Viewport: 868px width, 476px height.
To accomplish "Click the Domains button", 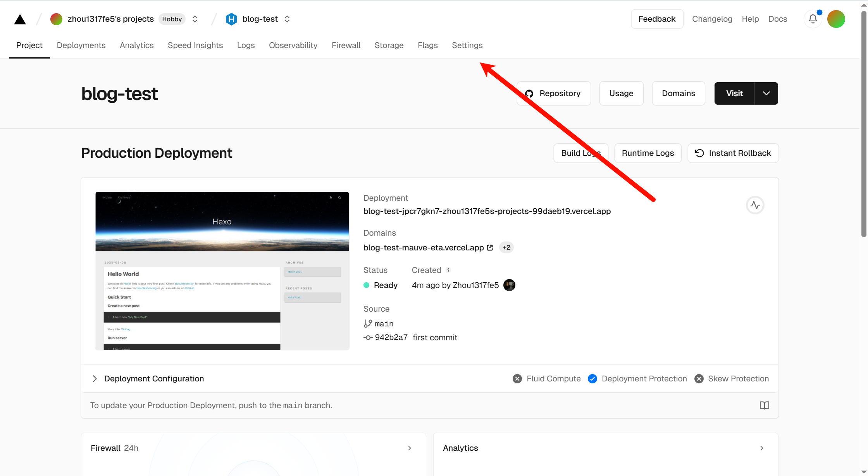I will click(x=679, y=93).
